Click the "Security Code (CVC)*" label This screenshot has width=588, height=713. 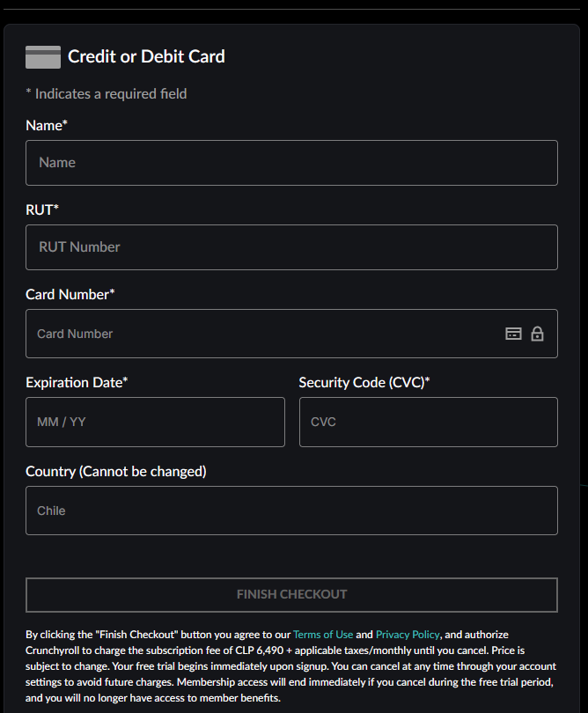pyautogui.click(x=364, y=382)
